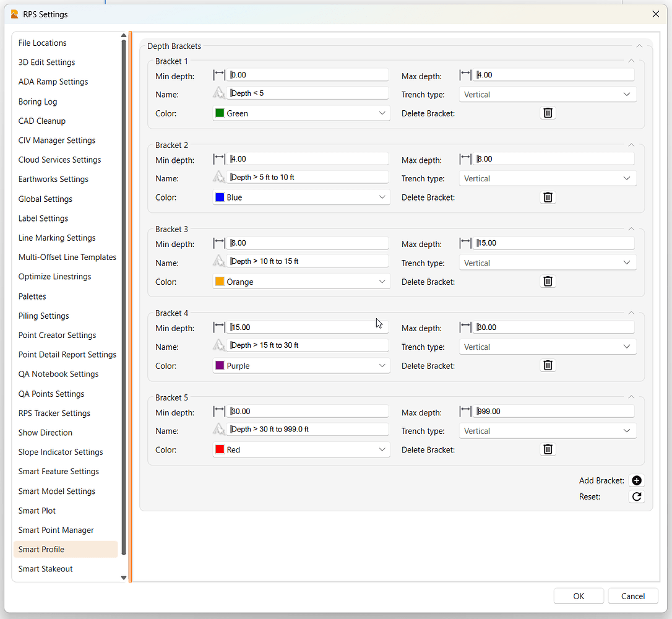Click sidebar scrollbar up arrow

click(123, 35)
